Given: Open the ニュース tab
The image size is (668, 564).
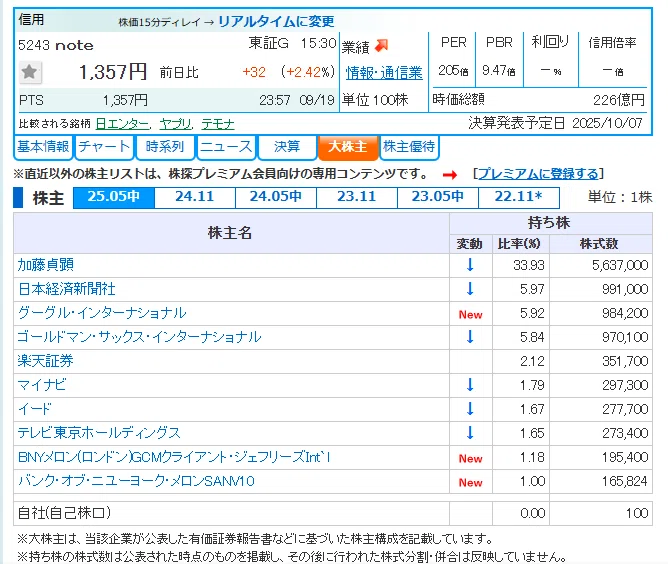Looking at the screenshot, I should pos(226,147).
